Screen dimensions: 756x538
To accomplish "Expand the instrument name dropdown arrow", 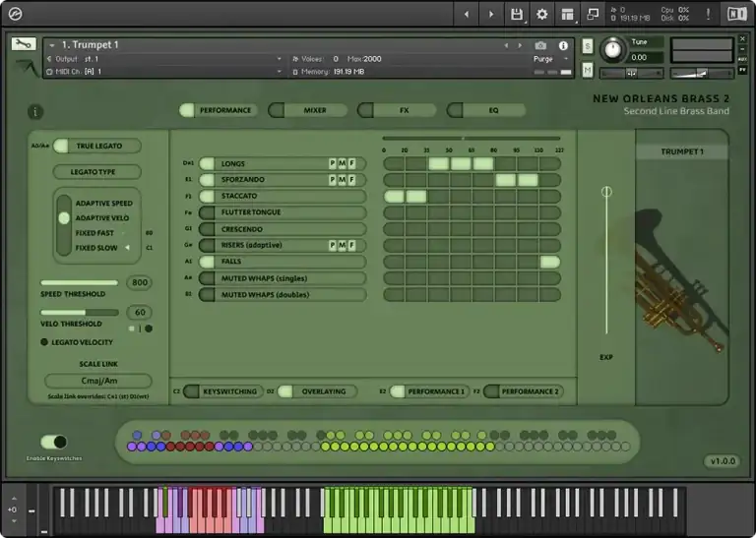I will pyautogui.click(x=51, y=45).
